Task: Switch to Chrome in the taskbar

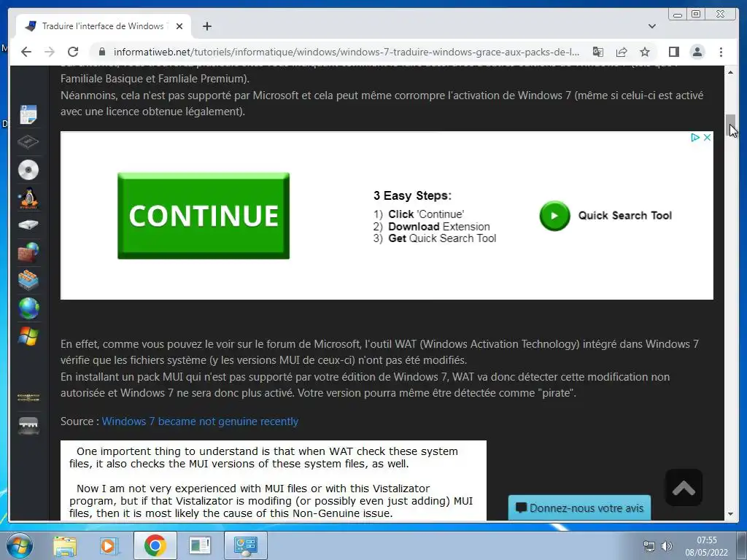Action: (155, 545)
